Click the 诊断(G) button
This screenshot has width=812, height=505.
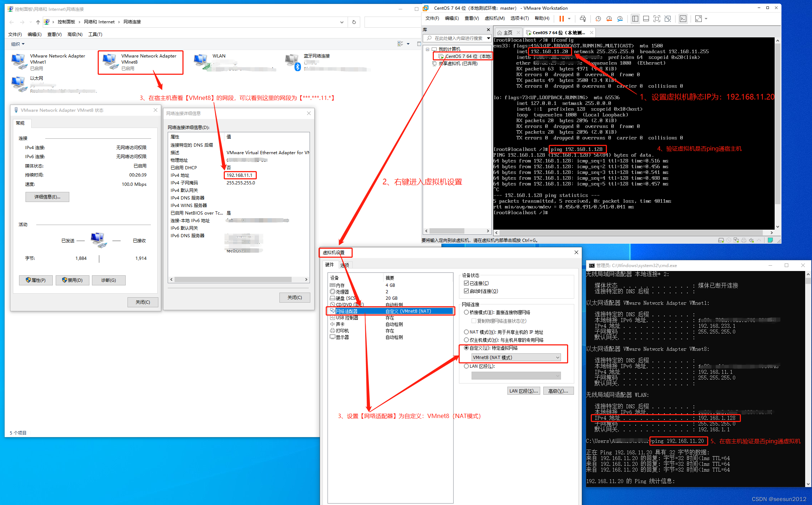pos(108,280)
